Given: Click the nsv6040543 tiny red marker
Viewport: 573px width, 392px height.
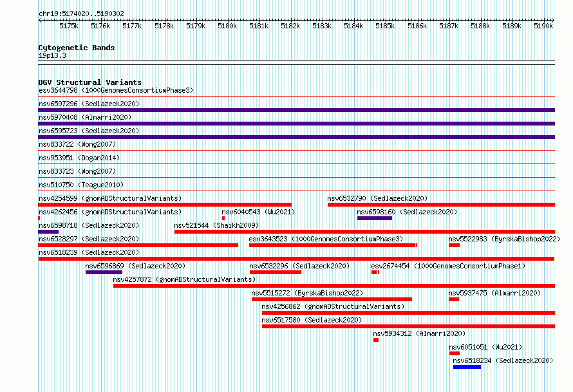Looking at the screenshot, I should click(223, 218).
